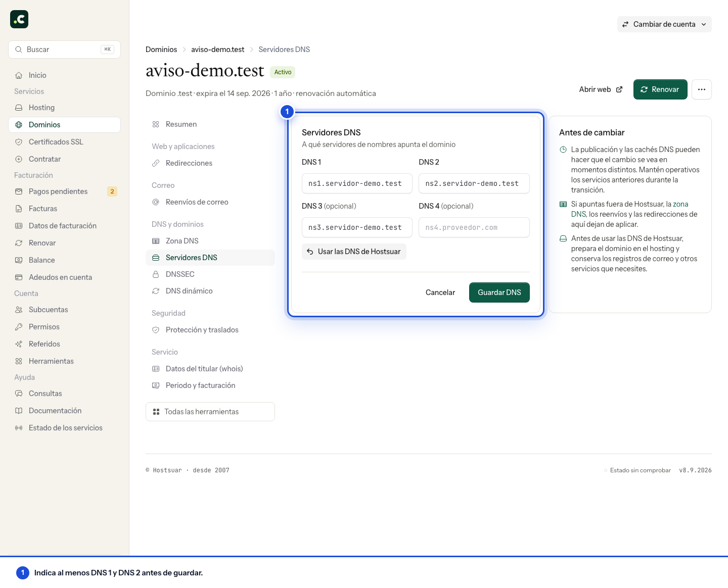This screenshot has width=728, height=588.
Task: Click the Reenvíos de correo icon
Action: 156,202
